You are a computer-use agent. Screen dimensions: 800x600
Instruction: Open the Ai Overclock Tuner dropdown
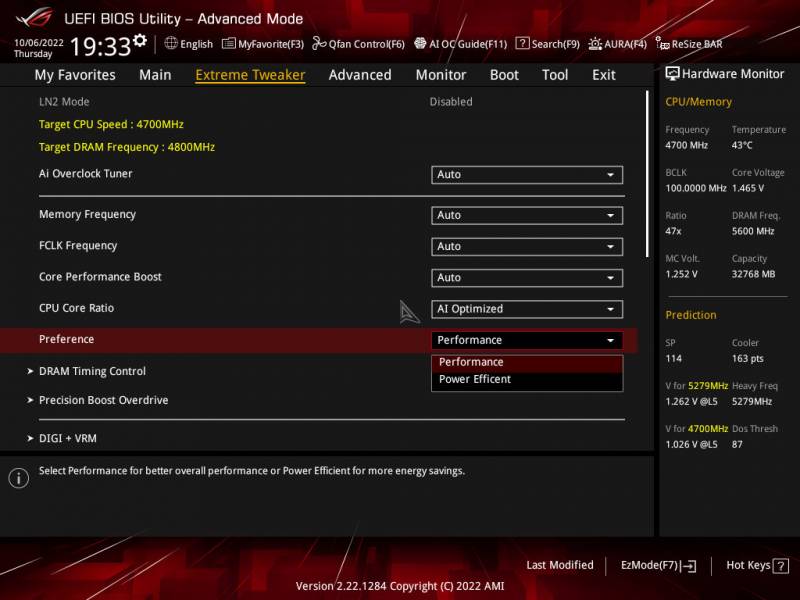tap(527, 174)
